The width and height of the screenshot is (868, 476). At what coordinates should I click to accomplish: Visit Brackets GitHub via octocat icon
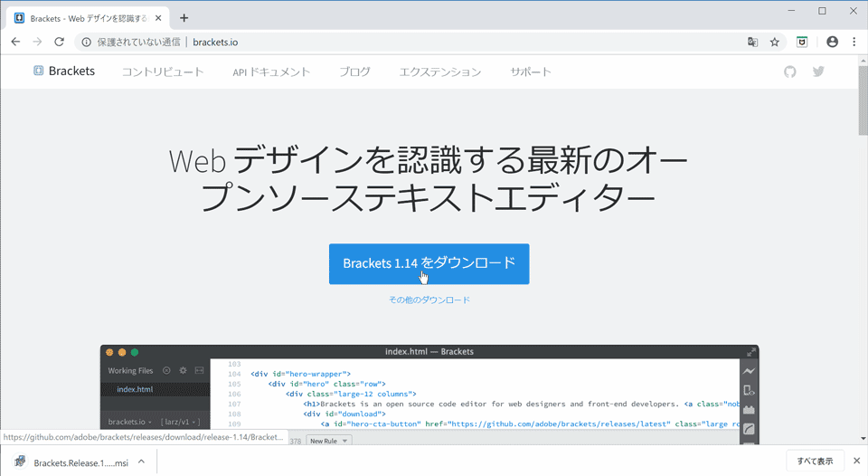pos(790,71)
